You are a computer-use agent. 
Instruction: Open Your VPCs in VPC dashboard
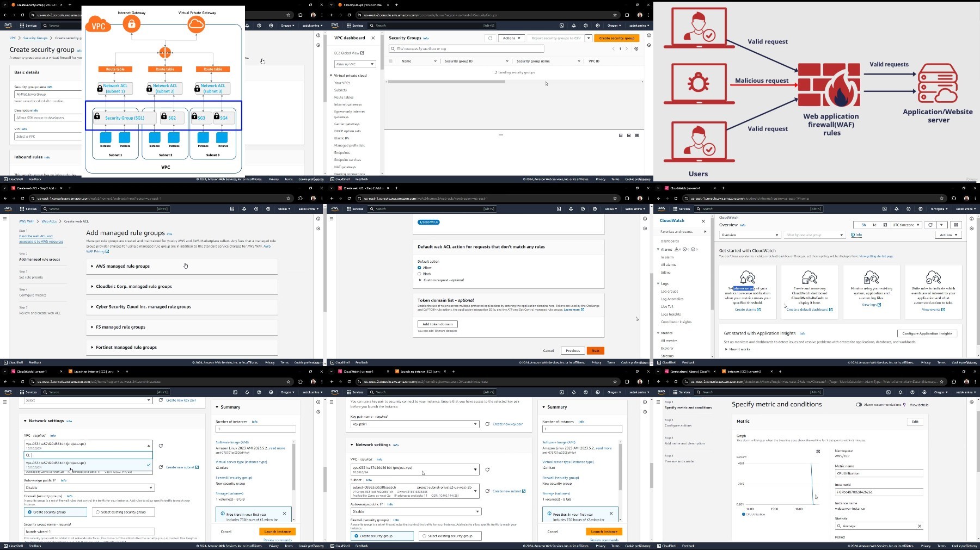click(342, 83)
